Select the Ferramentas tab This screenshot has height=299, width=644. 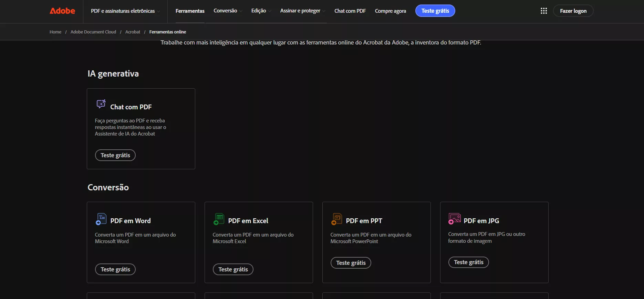coord(190,11)
